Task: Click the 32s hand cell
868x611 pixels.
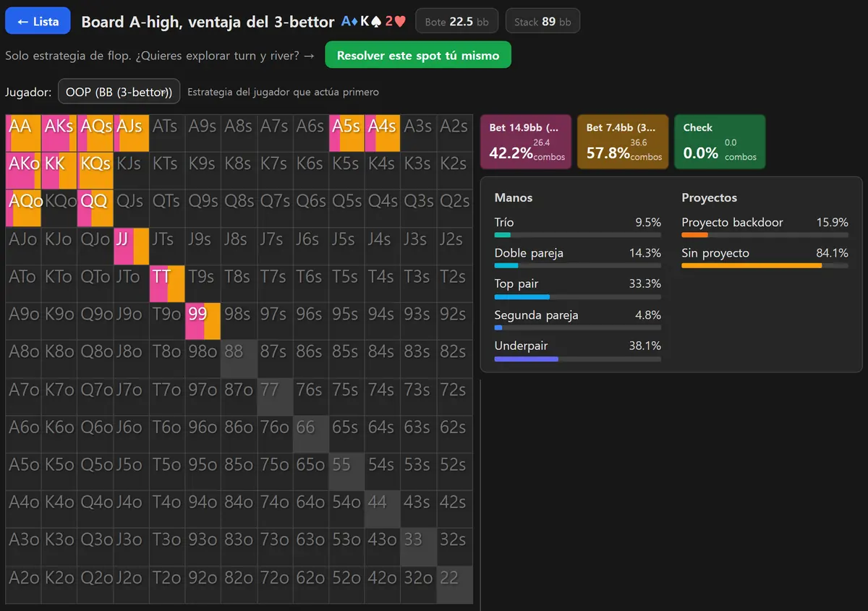Action: click(x=455, y=547)
